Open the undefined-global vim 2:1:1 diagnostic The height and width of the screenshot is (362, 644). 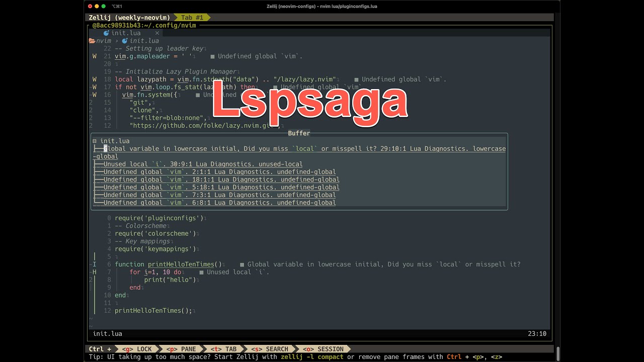(x=219, y=172)
